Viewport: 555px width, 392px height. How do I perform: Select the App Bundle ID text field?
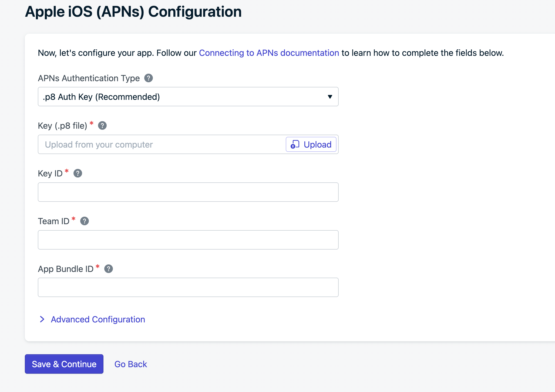[188, 288]
